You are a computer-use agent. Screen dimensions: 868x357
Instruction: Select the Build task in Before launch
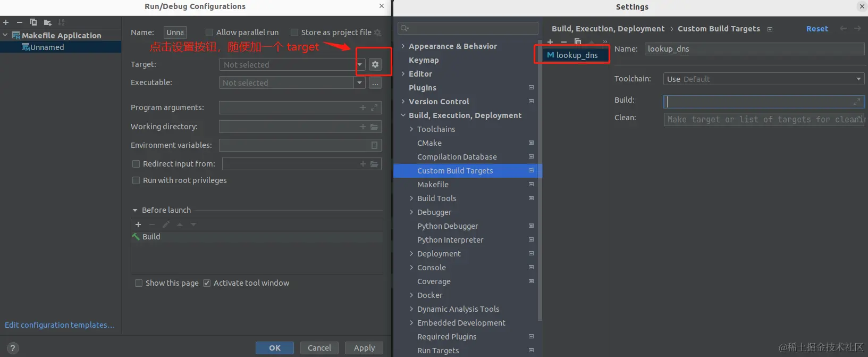click(x=257, y=237)
